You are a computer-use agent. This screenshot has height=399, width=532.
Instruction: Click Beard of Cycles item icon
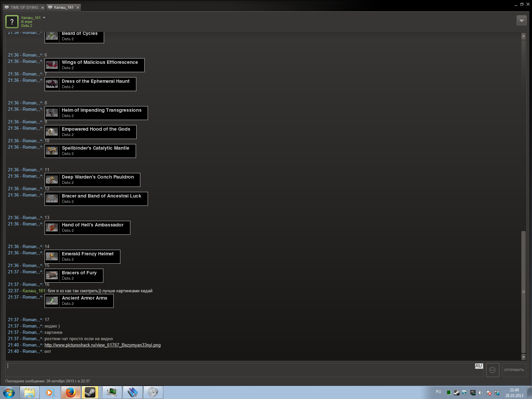[52, 36]
